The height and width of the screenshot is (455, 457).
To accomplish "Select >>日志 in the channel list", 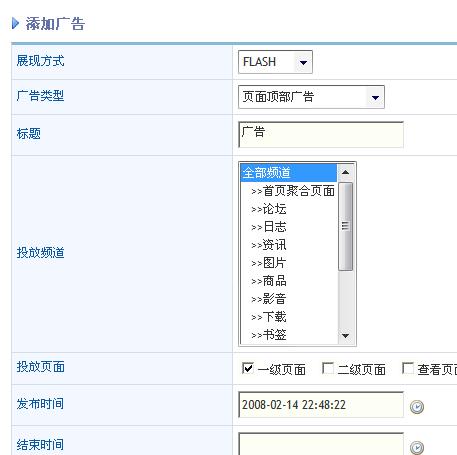I will (x=289, y=227).
